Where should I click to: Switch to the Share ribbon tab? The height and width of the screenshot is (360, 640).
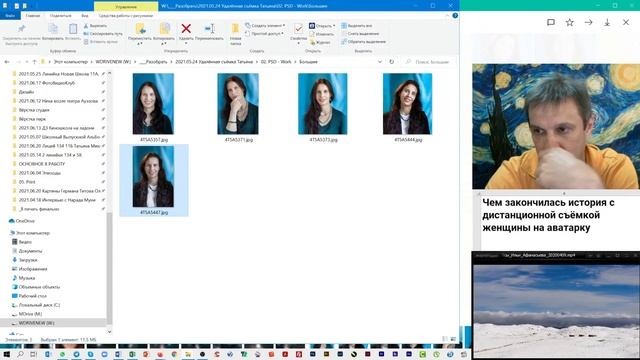(x=60, y=16)
